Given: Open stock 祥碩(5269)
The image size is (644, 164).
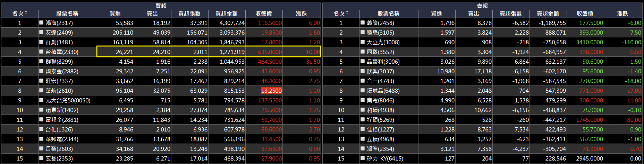Looking at the screenshot, I should click(380, 120).
